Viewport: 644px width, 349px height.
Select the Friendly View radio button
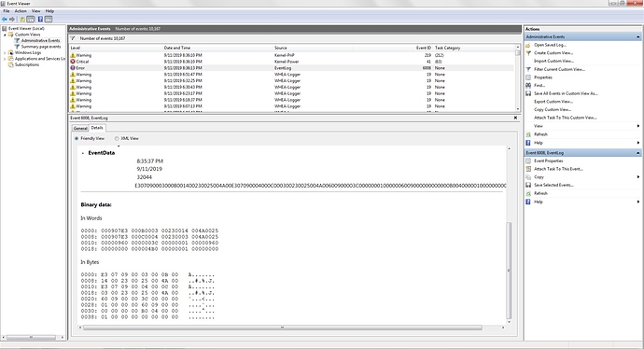(77, 138)
